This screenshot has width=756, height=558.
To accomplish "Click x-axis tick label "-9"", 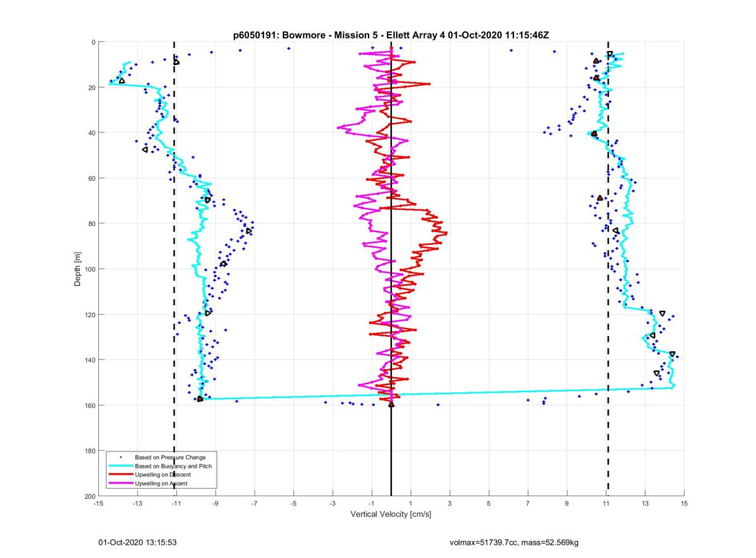I will coord(215,504).
